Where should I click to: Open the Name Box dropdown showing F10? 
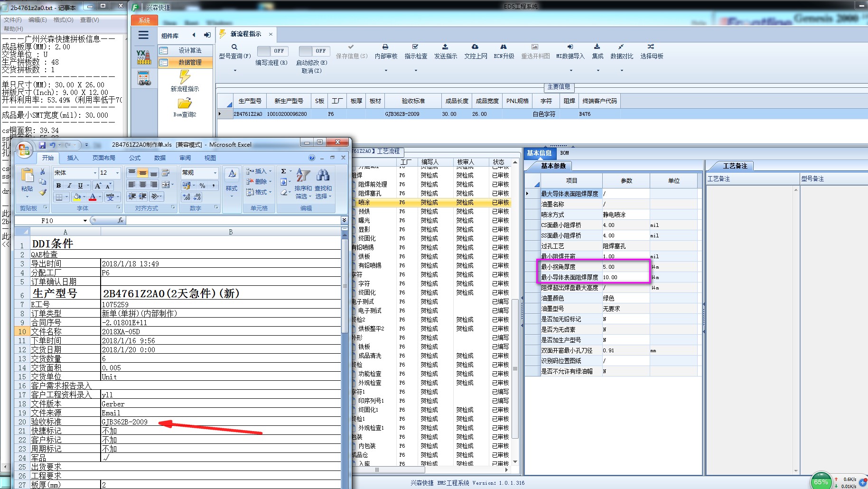tap(85, 221)
